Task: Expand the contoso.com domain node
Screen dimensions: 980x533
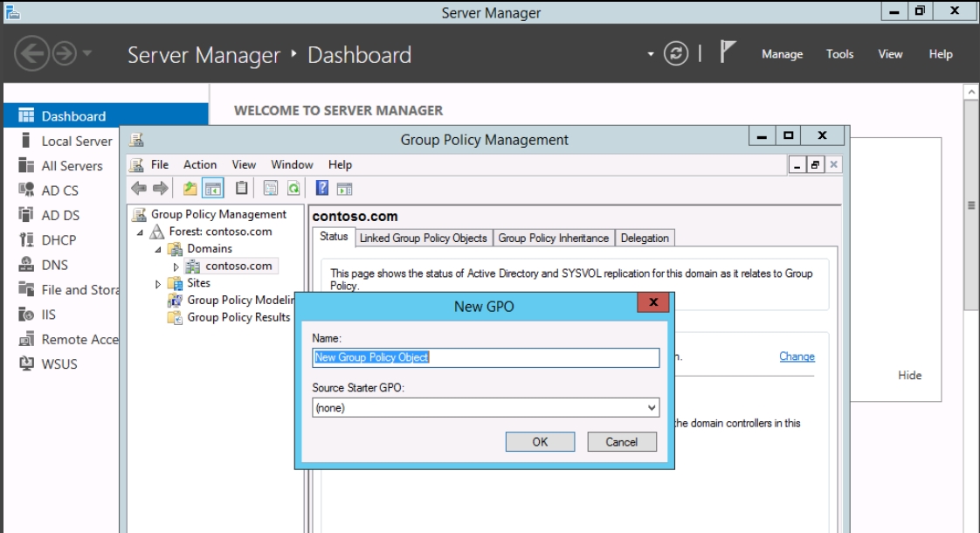Action: click(176, 266)
